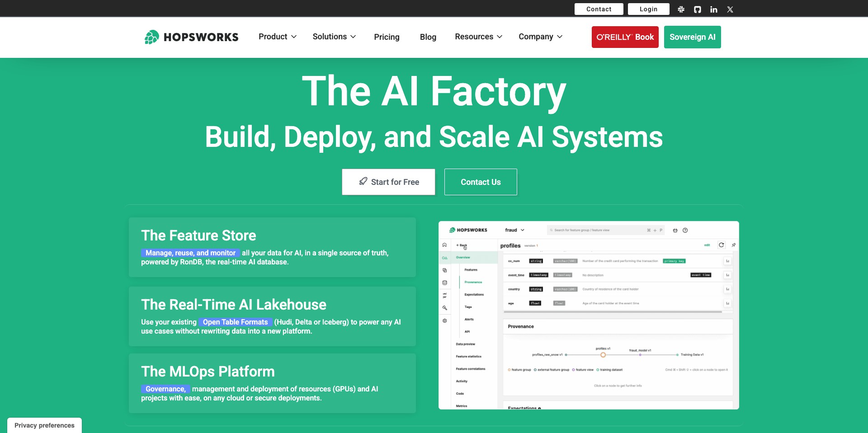
Task: Click Hopsworks logo inside demo screenshot
Action: [x=468, y=230]
